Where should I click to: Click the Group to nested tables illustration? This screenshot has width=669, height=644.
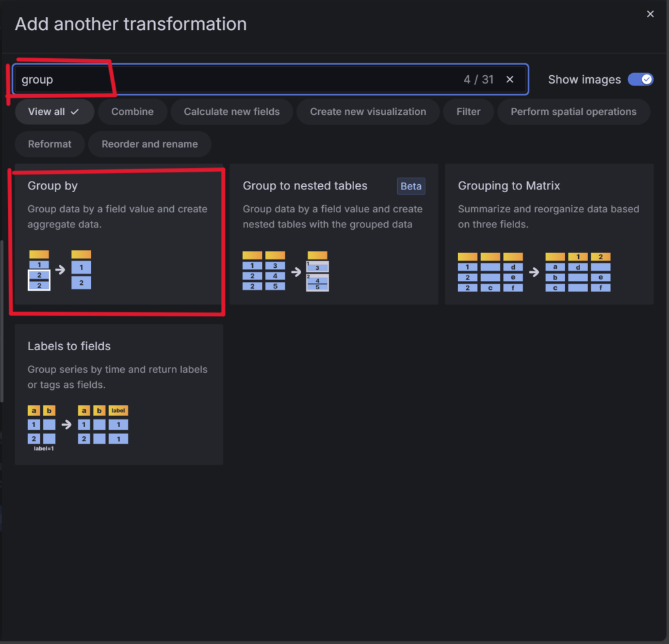pos(286,271)
